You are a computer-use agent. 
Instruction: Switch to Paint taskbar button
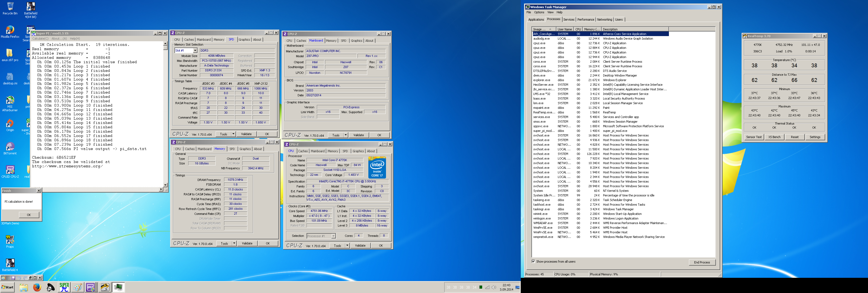tap(78, 287)
